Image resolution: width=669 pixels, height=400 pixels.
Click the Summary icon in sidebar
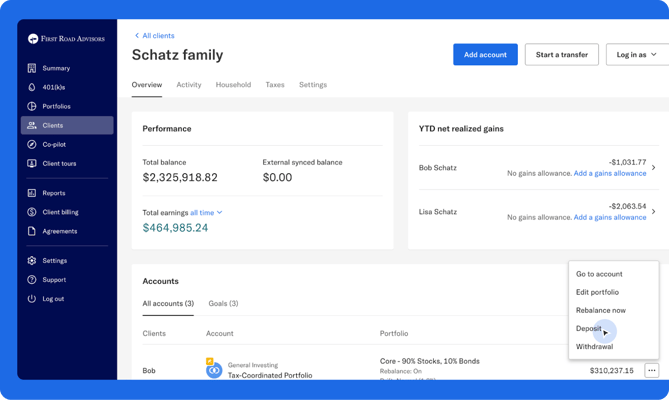point(32,68)
